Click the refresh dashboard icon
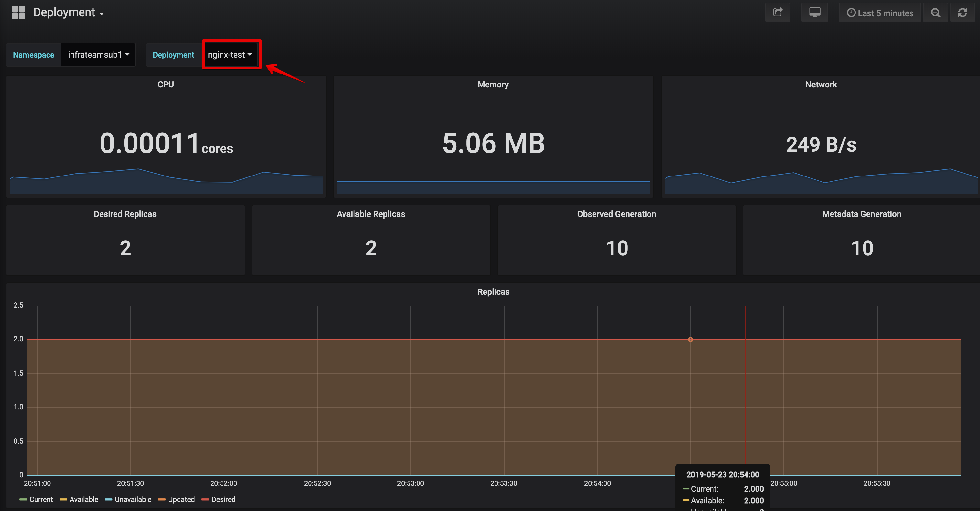 962,13
